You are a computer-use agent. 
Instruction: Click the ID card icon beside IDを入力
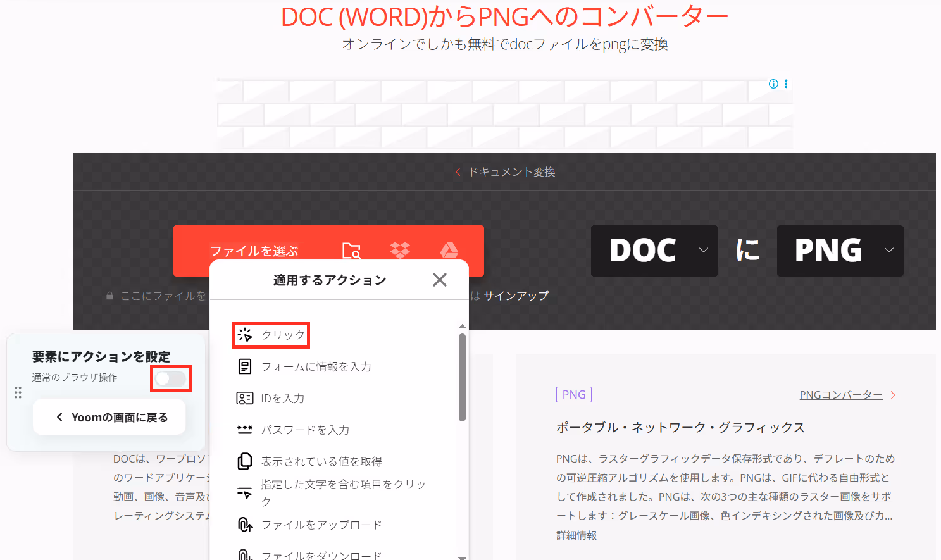coord(245,398)
